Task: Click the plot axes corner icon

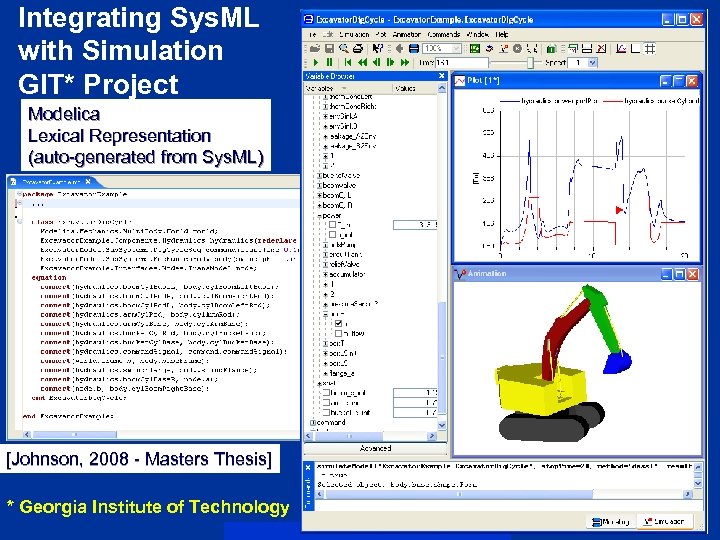Action: coord(636,48)
